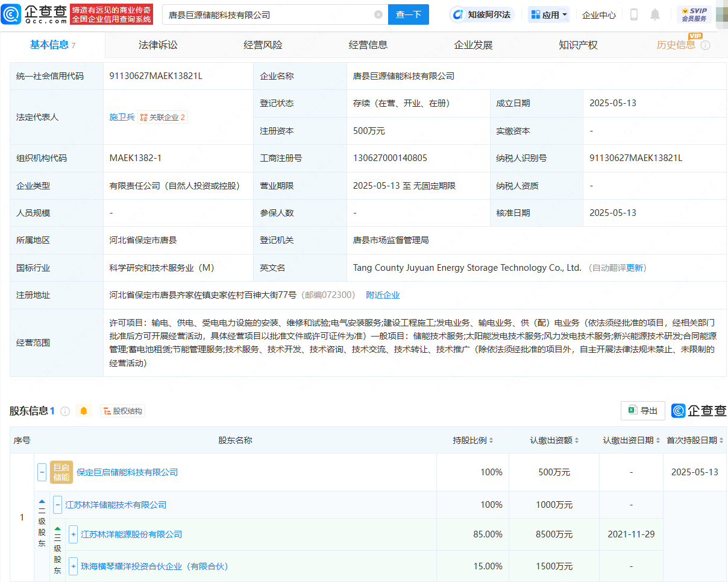This screenshot has height=582, width=728.
Task: Expand 珠海横琴耀洋投资合伙企业 entry
Action: 73,566
